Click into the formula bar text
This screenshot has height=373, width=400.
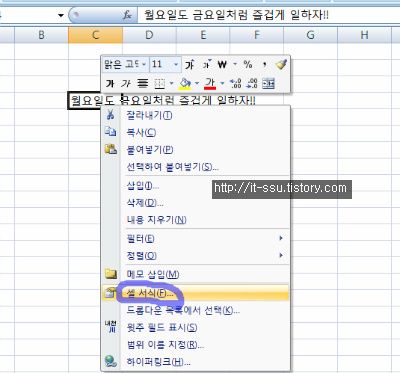click(237, 15)
